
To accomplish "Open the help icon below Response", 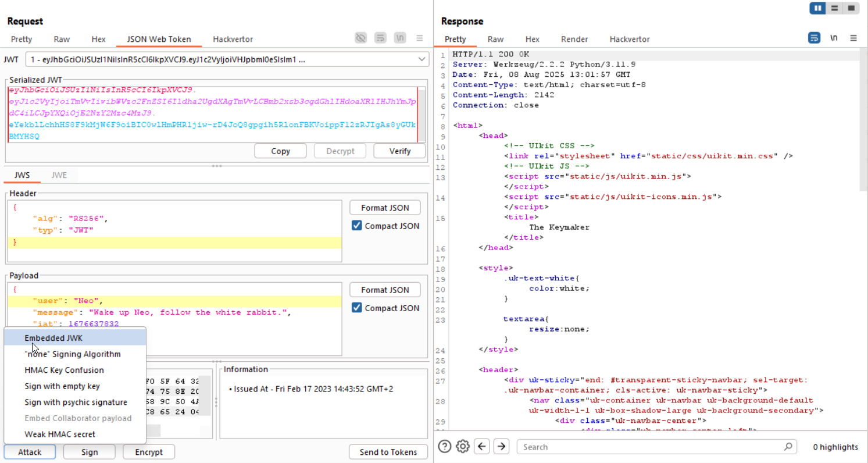I will tap(445, 447).
